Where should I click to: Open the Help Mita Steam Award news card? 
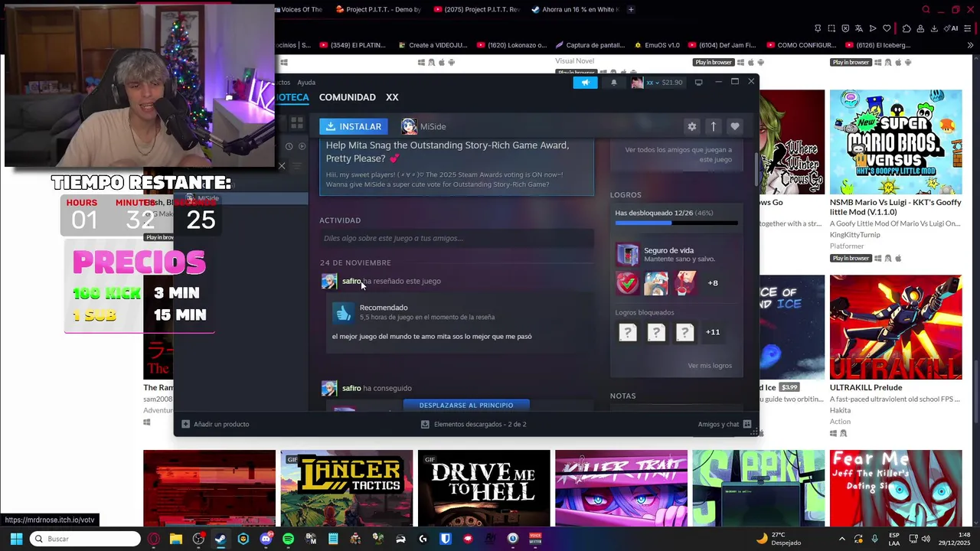tap(456, 165)
